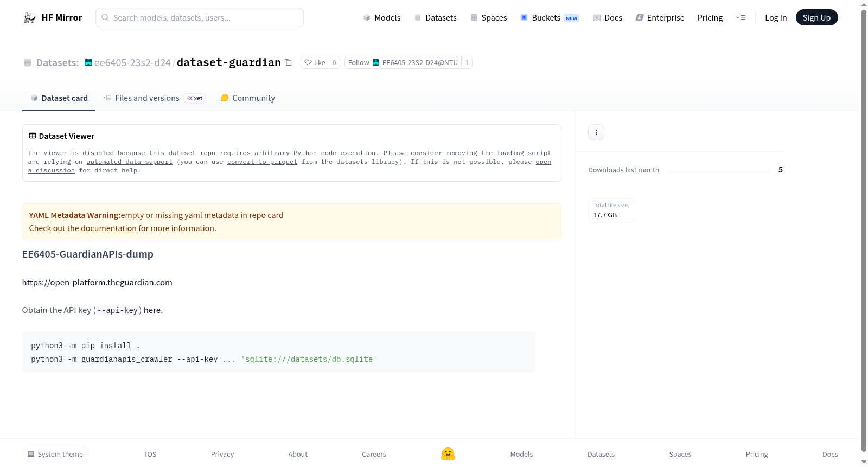Copy dataset name with the copy icon
The width and height of the screenshot is (868, 467).
pyautogui.click(x=289, y=62)
